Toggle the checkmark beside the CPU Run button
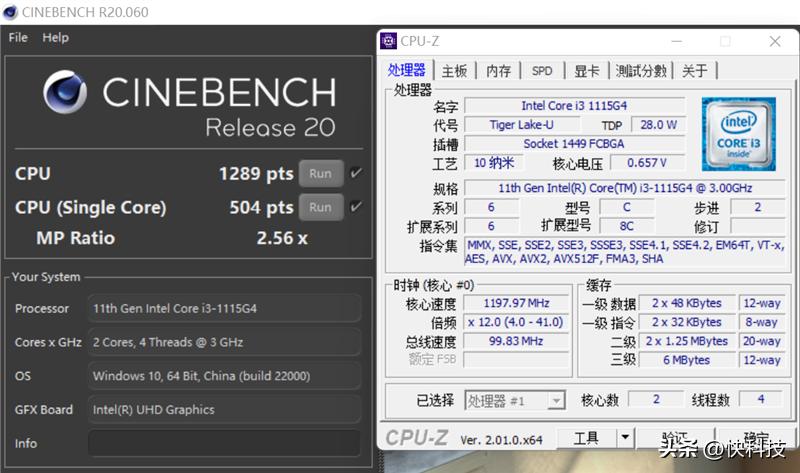 pyautogui.click(x=356, y=173)
